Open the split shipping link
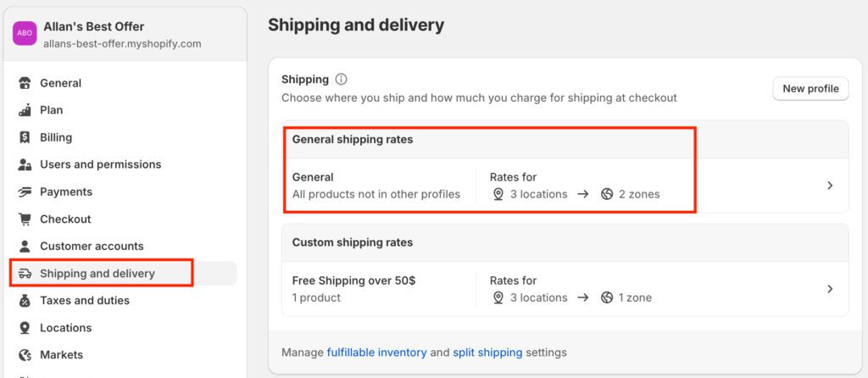 [x=487, y=352]
